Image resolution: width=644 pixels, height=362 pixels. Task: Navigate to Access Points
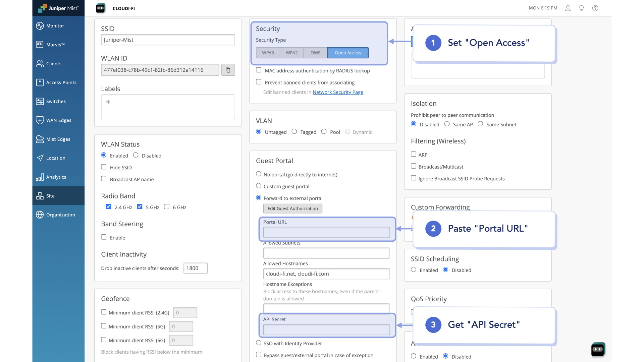point(61,82)
